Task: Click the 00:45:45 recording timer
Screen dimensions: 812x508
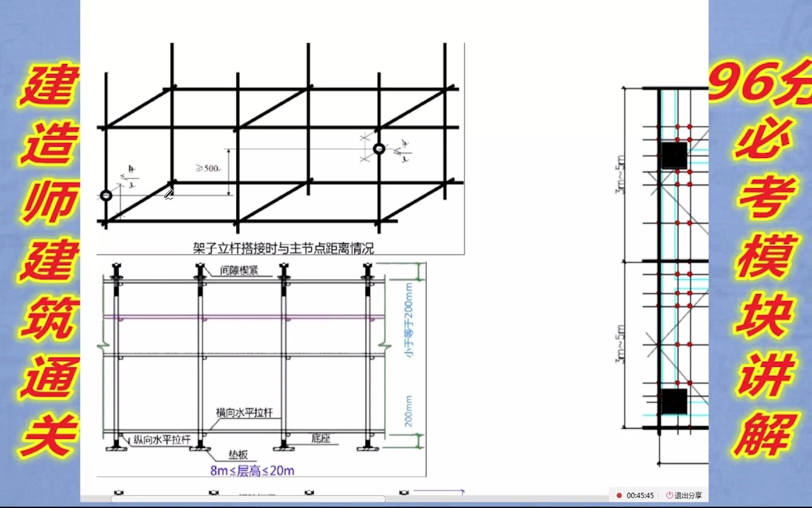Action: point(640,495)
